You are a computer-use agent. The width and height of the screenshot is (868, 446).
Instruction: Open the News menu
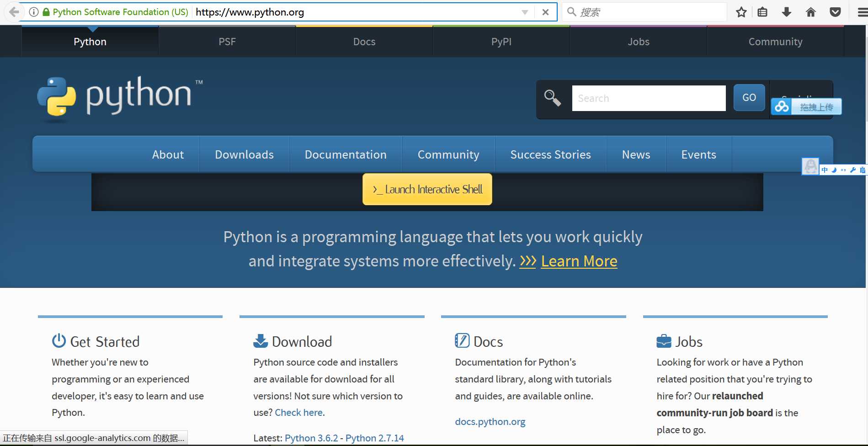pos(636,154)
